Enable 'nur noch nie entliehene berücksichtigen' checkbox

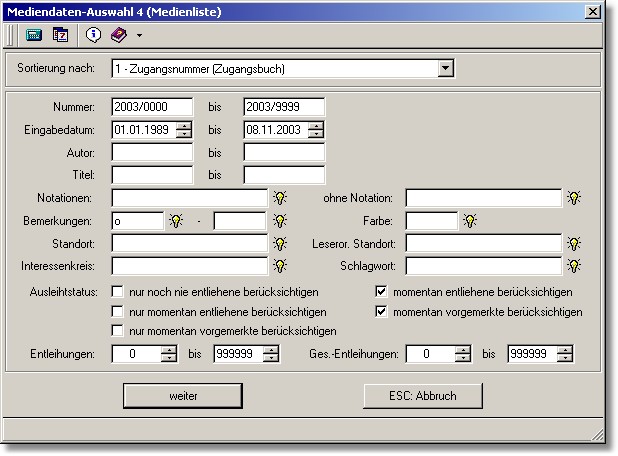[118, 292]
